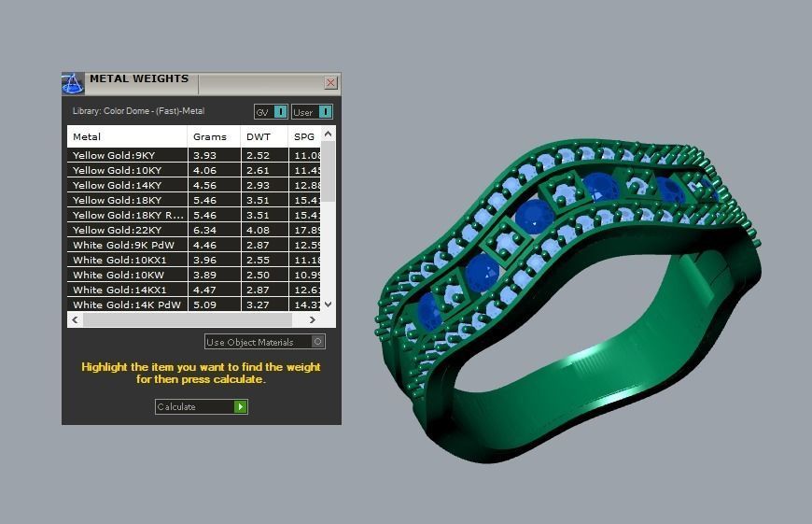This screenshot has width=812, height=524.
Task: Close the Metal Weights panel
Action: click(x=331, y=82)
